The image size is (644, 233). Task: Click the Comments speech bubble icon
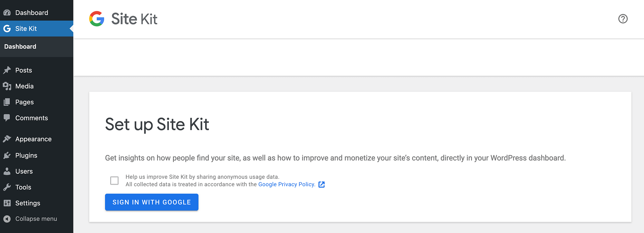[x=7, y=118]
